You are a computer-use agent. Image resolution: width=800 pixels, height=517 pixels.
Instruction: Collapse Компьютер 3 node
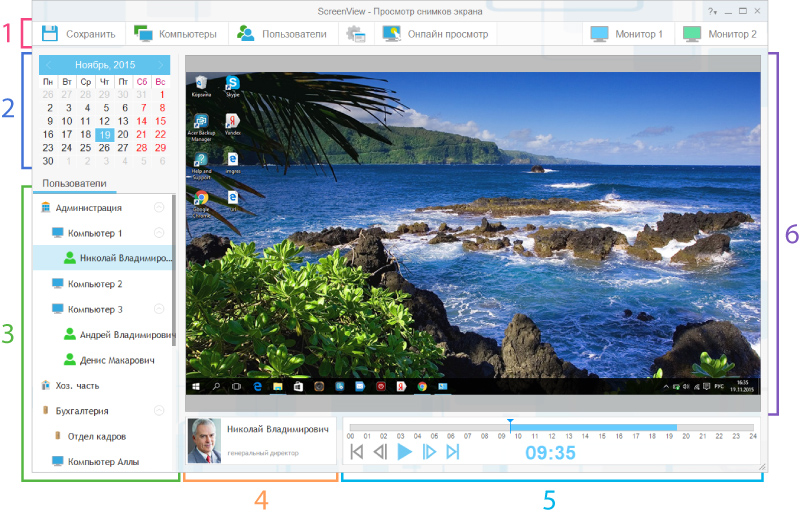click(159, 309)
